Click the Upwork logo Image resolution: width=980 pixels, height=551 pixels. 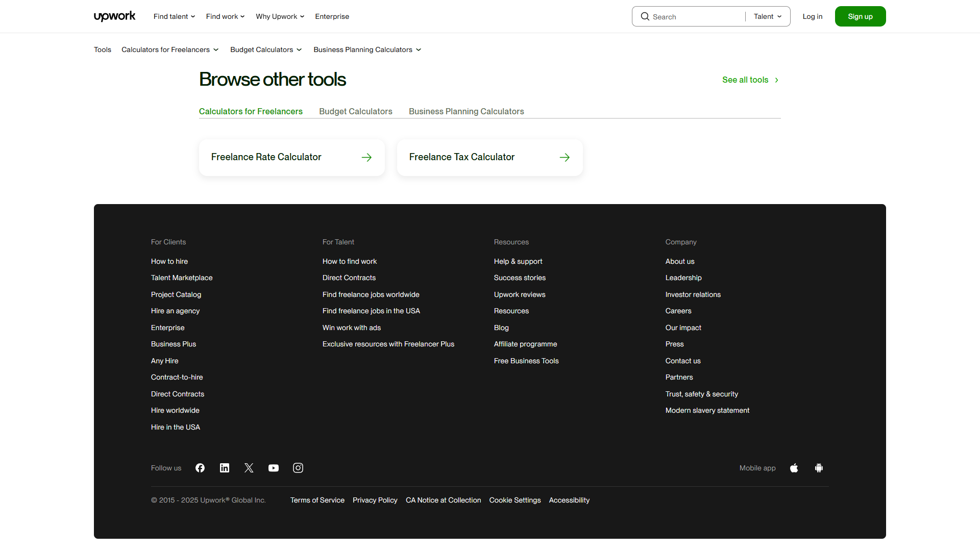(x=114, y=16)
